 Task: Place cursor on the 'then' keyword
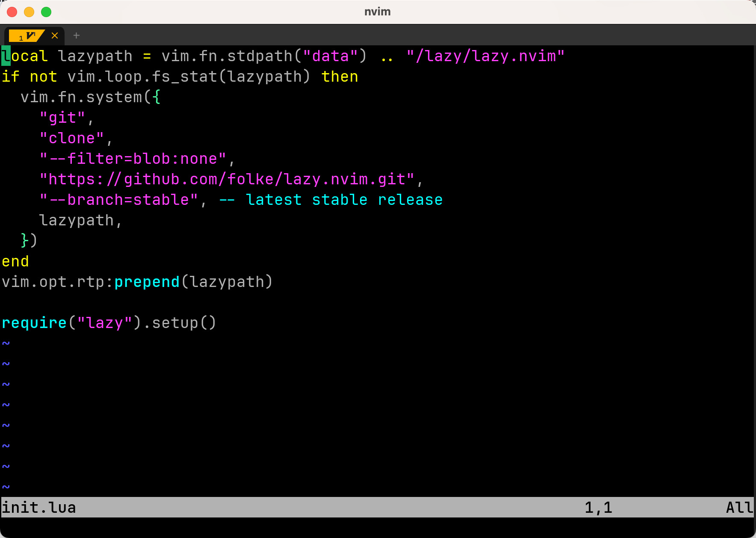pos(340,77)
